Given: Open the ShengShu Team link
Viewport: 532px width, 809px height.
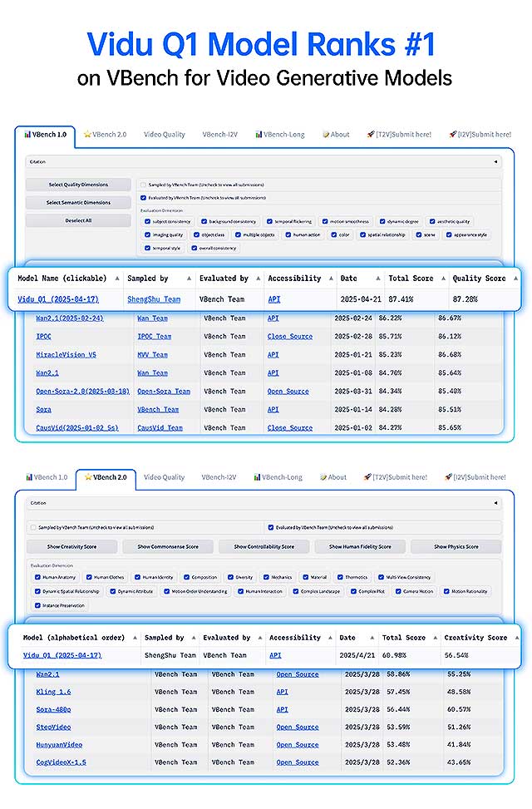Looking at the screenshot, I should click(154, 299).
